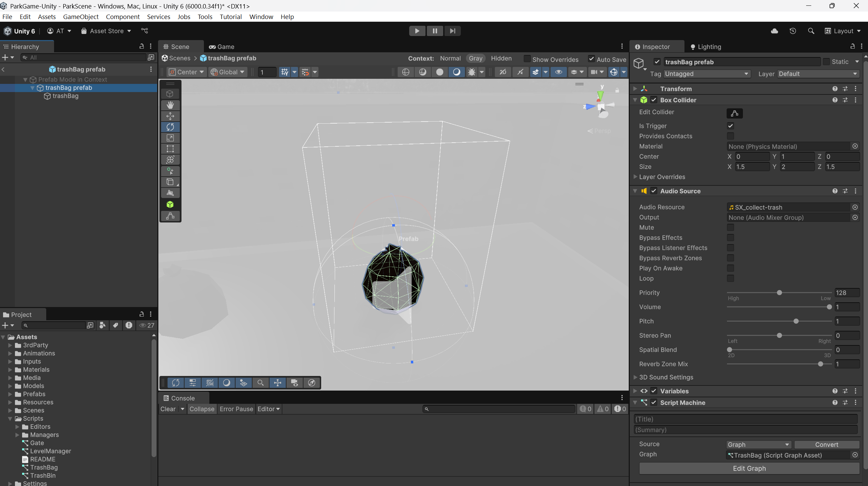
Task: Toggle Mute checkbox in Audio Source
Action: click(730, 227)
